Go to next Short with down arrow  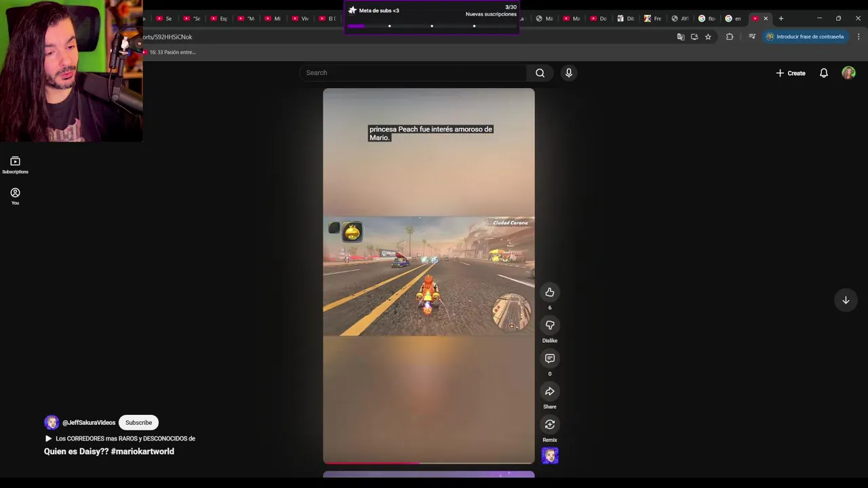[846, 300]
